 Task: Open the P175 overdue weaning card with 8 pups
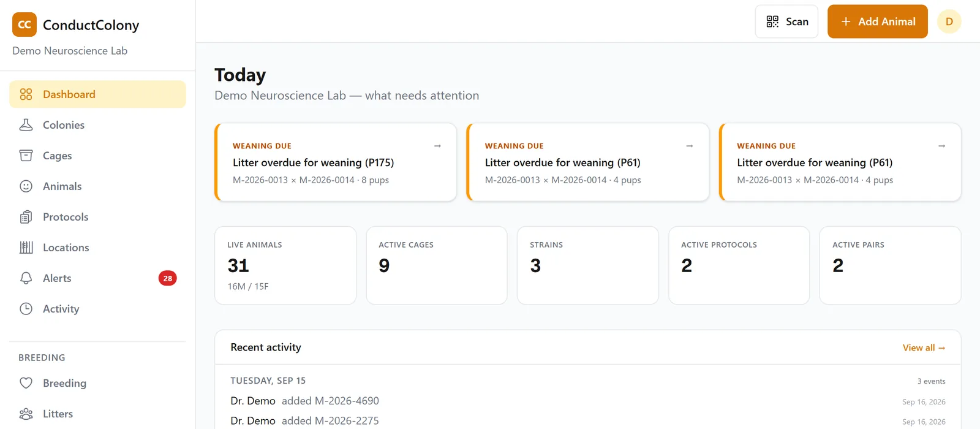pyautogui.click(x=336, y=162)
